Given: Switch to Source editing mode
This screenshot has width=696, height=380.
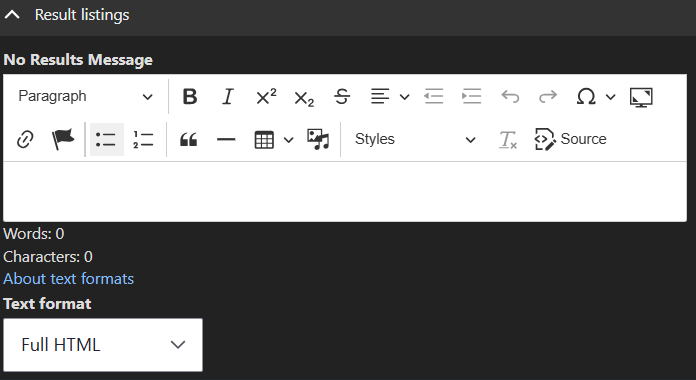Looking at the screenshot, I should point(571,139).
